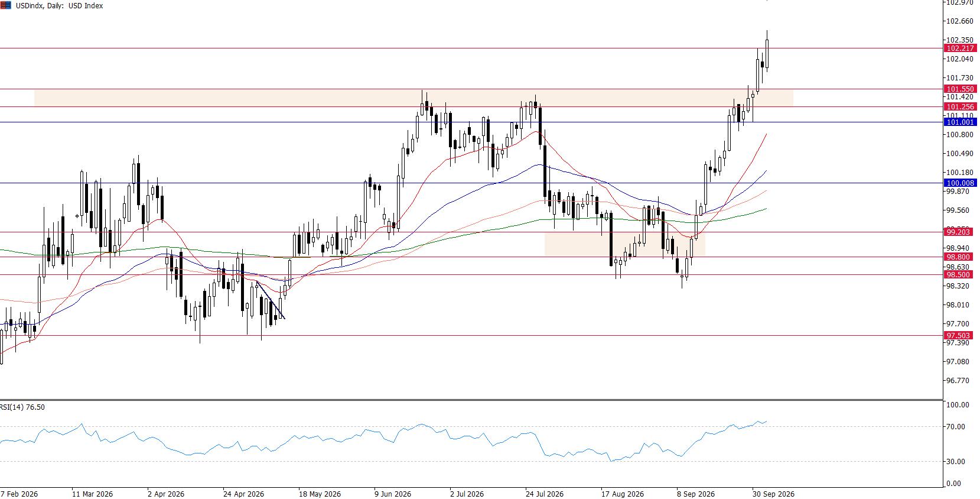Viewport: 980px width, 499px height.
Task: Select the red 102.217 price level label
Action: point(960,48)
